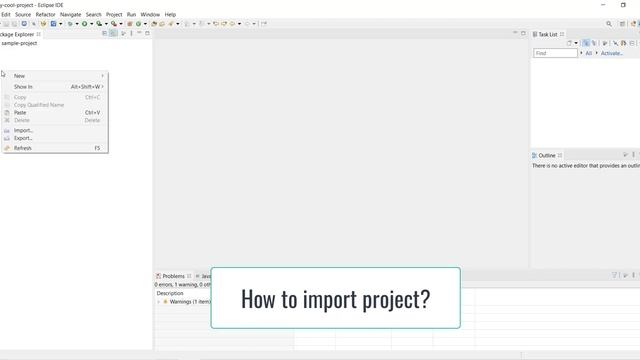This screenshot has height=360, width=640.
Task: Open the Window menu
Action: click(150, 14)
